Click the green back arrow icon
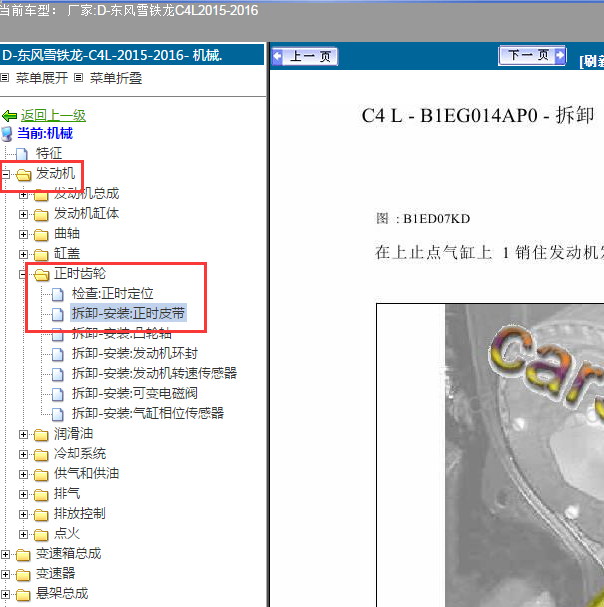Screen dimensions: 604x607 click(x=9, y=115)
